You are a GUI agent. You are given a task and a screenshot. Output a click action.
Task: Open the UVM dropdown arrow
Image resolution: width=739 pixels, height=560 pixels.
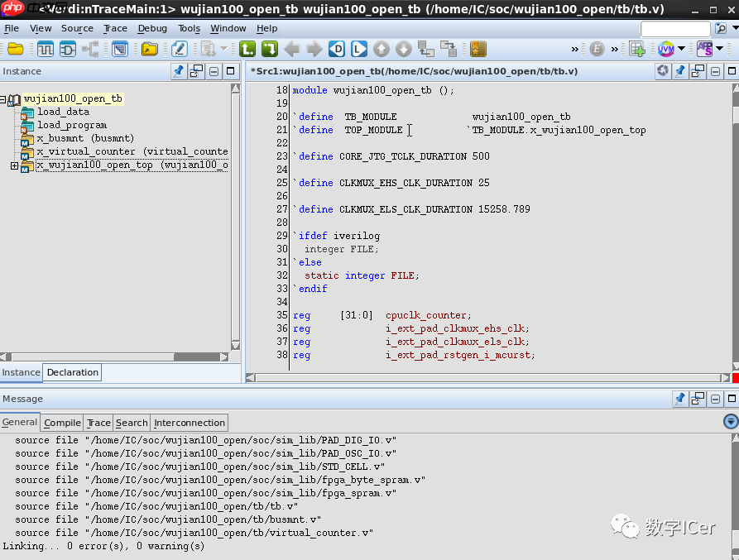(x=682, y=49)
